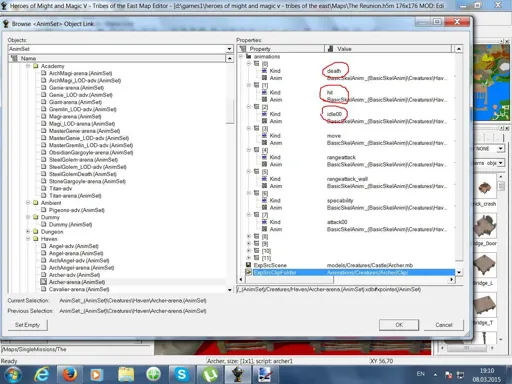The height and width of the screenshot is (384, 512).
Task: Select Angel-adv (AnimSet) item
Action: pyautogui.click(x=74, y=246)
